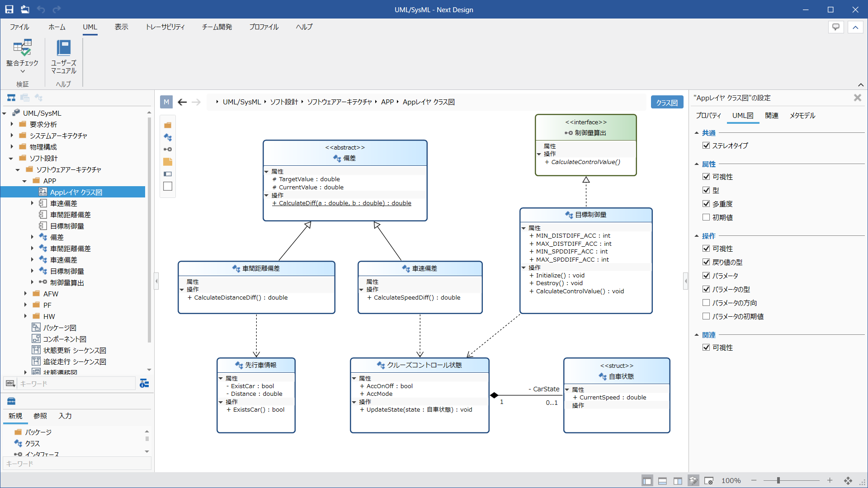Expand the 物理構成 tree folder
The image size is (868, 488).
(x=12, y=147)
